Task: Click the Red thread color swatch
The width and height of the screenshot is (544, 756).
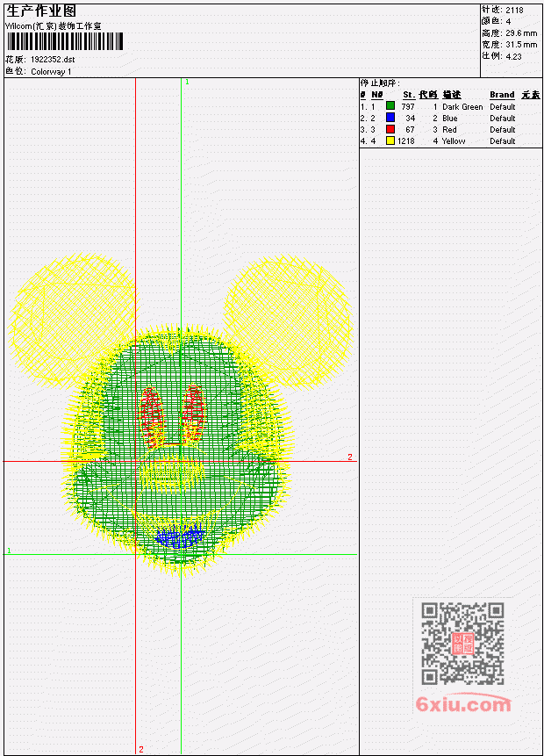Action: (390, 129)
